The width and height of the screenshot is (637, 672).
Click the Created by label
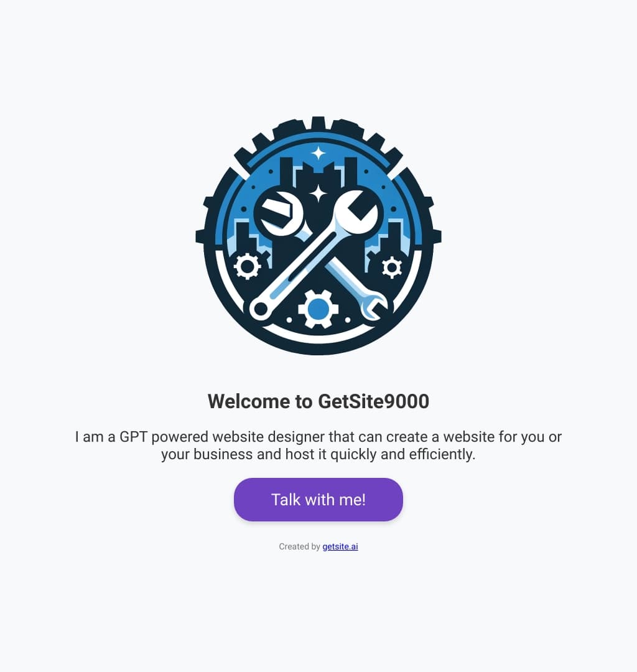pos(299,546)
